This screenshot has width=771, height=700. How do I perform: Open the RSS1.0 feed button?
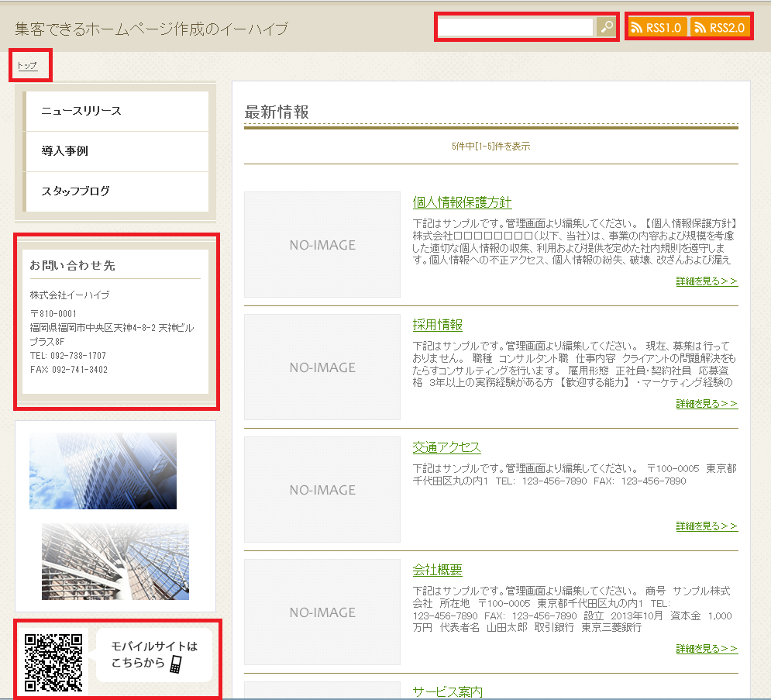tap(656, 28)
